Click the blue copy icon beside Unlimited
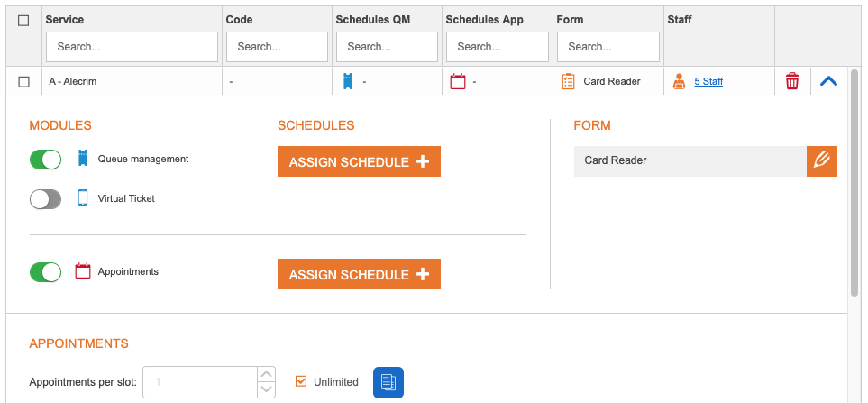Image resolution: width=868 pixels, height=403 pixels. point(388,382)
